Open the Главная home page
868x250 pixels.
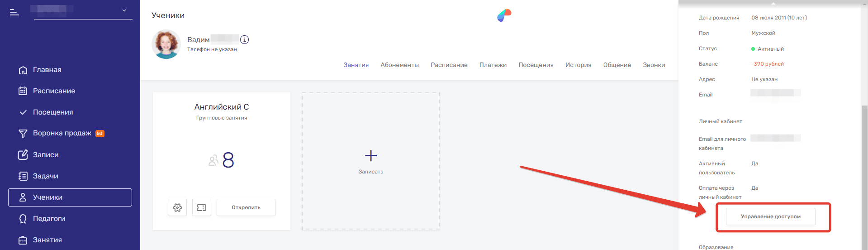(x=47, y=70)
